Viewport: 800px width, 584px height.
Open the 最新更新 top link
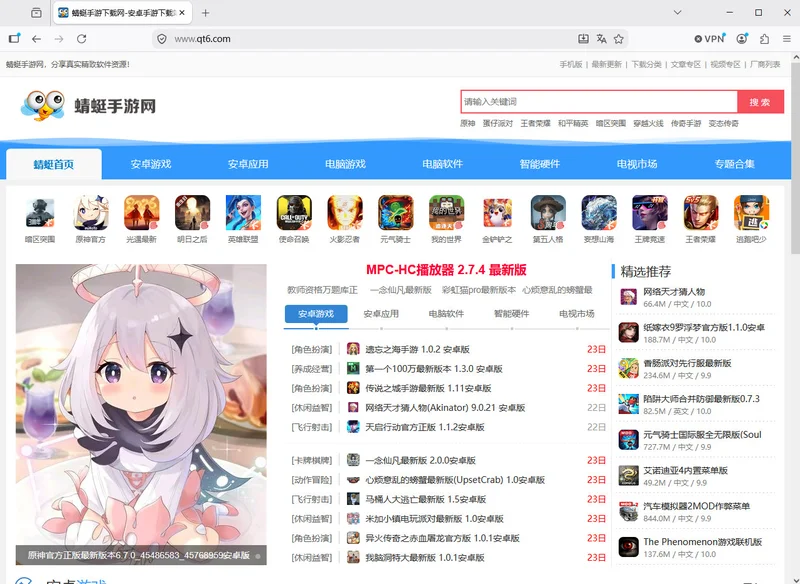(x=607, y=64)
